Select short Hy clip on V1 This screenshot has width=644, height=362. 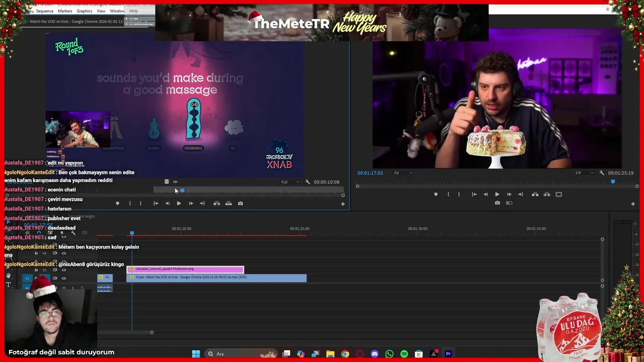pos(105,278)
